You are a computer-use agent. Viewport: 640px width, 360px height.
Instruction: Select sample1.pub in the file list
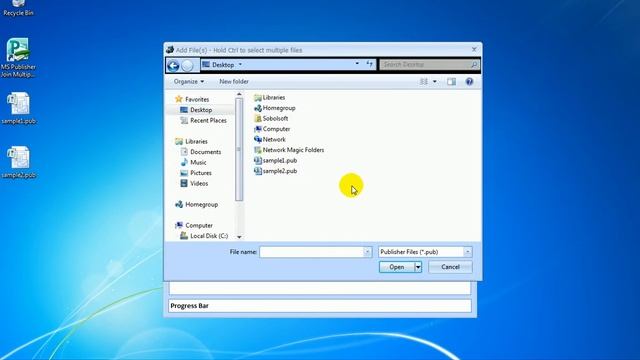coord(276,160)
